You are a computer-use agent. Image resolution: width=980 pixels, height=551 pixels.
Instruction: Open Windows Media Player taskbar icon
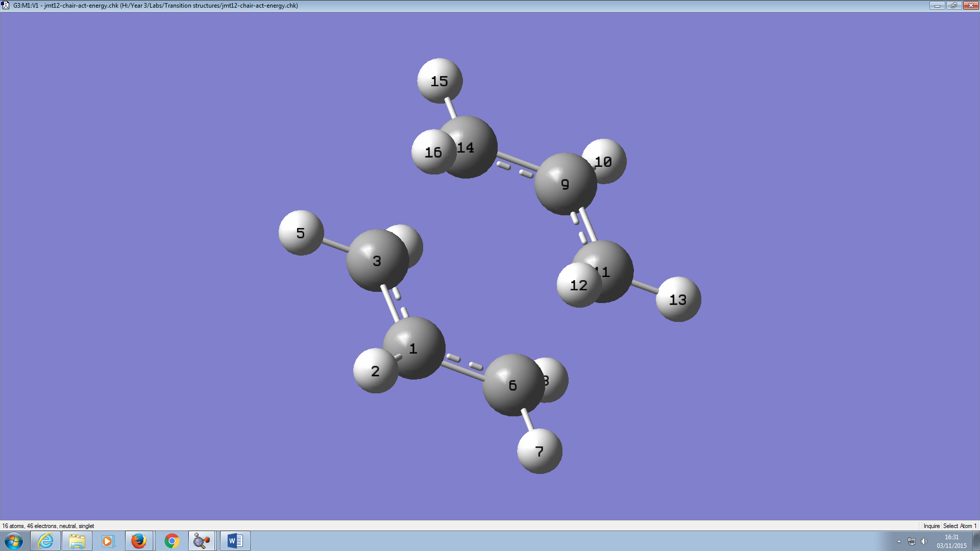(x=107, y=541)
